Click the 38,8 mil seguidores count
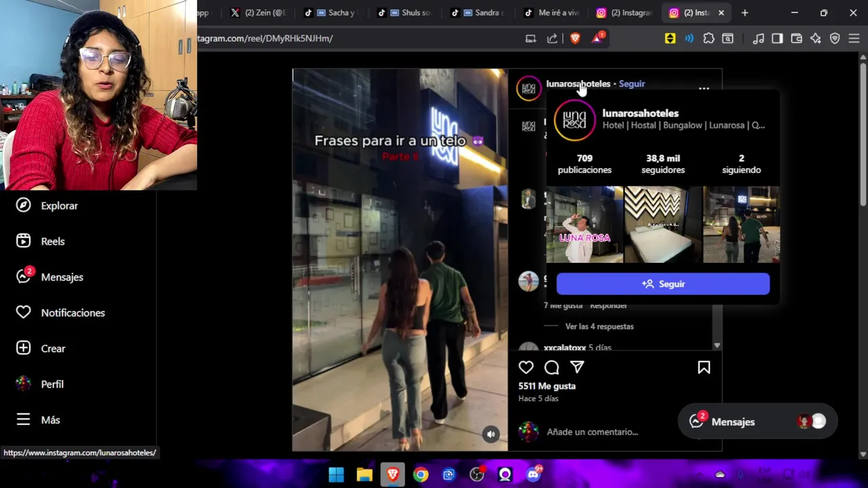 coord(663,164)
